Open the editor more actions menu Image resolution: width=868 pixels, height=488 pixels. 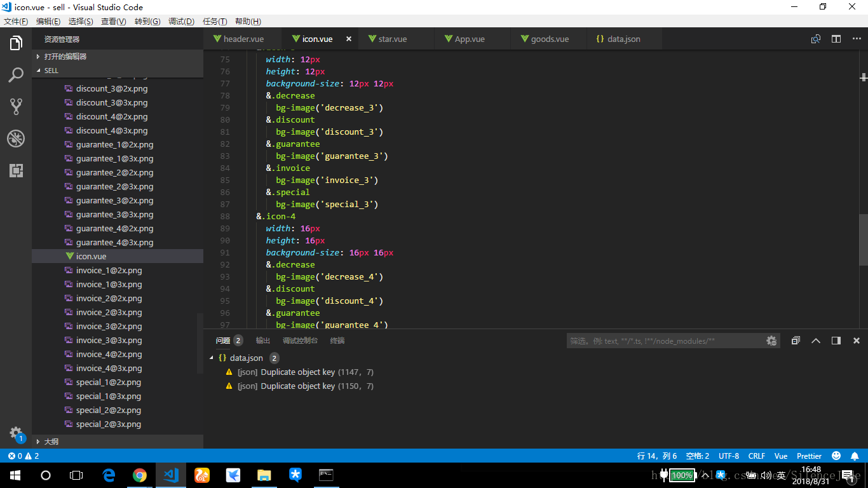pyautogui.click(x=855, y=39)
